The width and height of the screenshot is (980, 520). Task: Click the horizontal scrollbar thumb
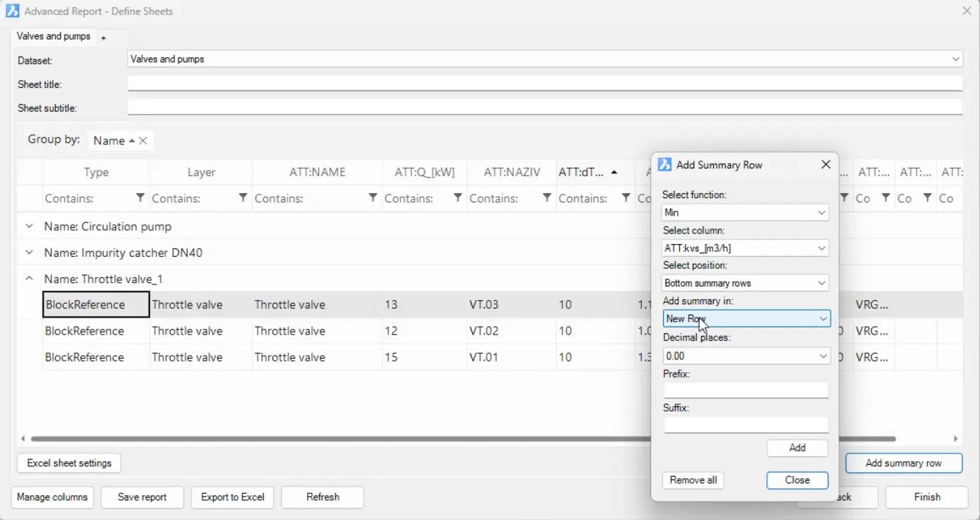tap(463, 439)
